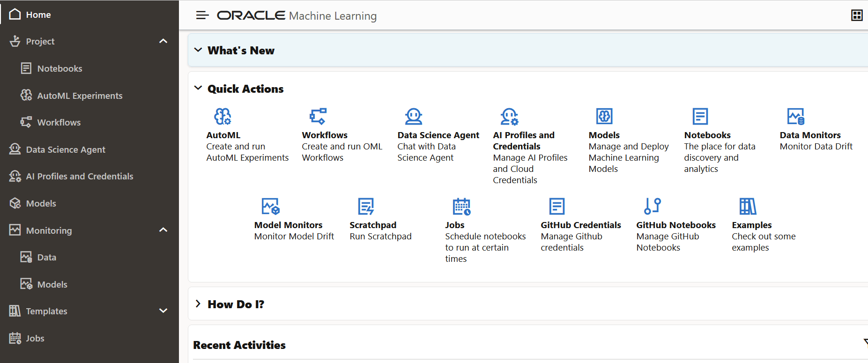Open GitHub Notebooks branch icon
Screen dimensions: 868x363
click(x=653, y=206)
